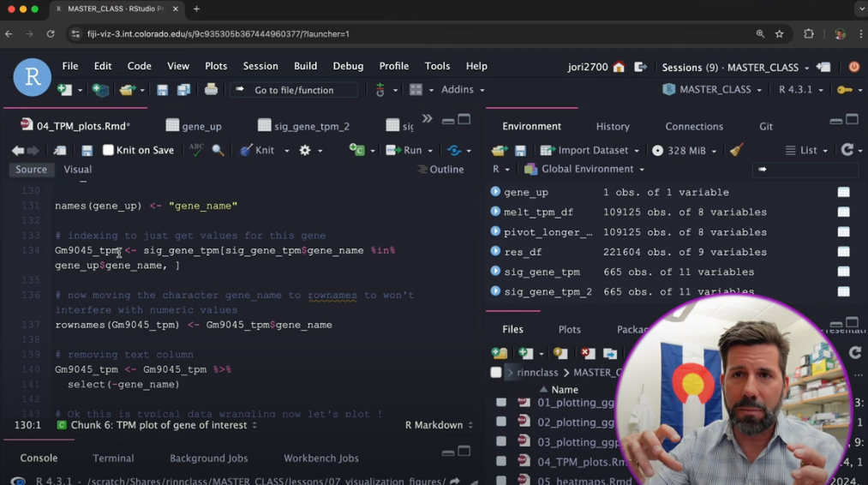Click the Go to file/function field
Image resolution: width=868 pixels, height=485 pixels.
tap(294, 90)
